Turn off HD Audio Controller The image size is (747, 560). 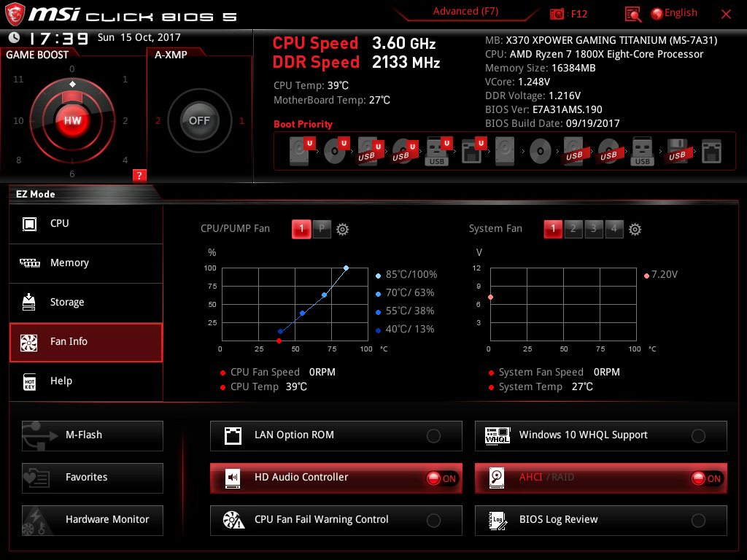(x=443, y=478)
